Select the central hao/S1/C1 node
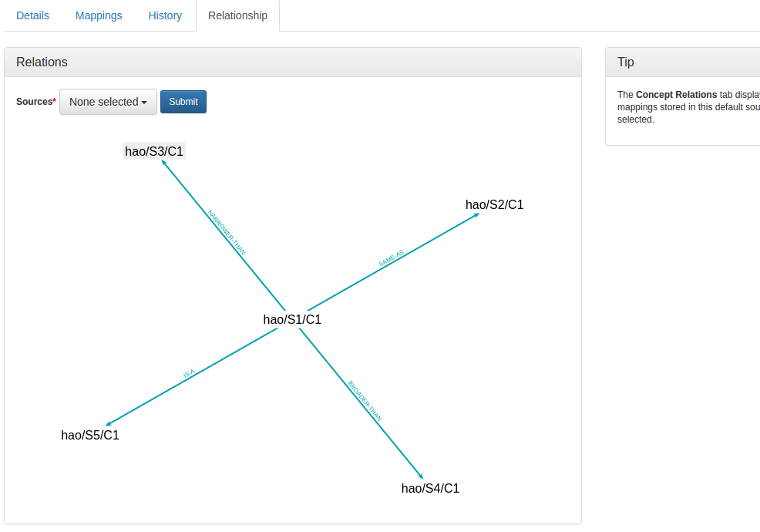Viewport: 760px width, 532px height. (x=292, y=319)
